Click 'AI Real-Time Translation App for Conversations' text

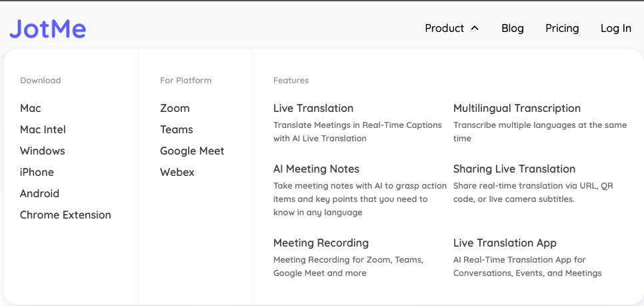(x=527, y=266)
